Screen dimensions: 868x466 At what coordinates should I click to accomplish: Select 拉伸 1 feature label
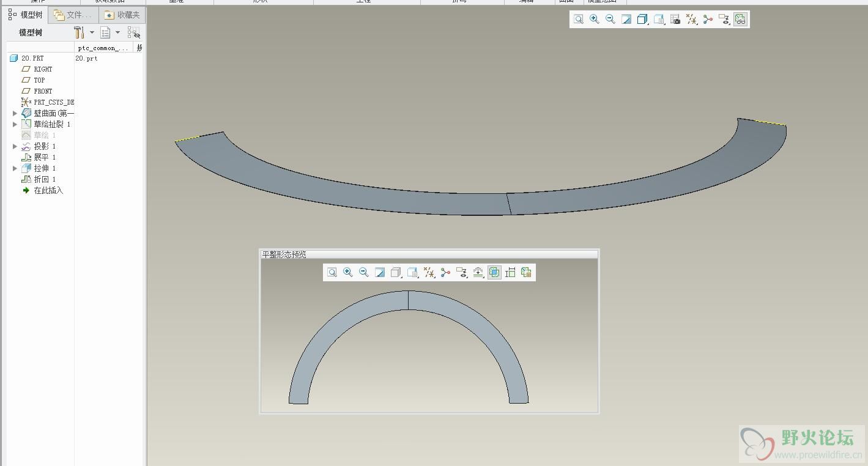coord(45,168)
